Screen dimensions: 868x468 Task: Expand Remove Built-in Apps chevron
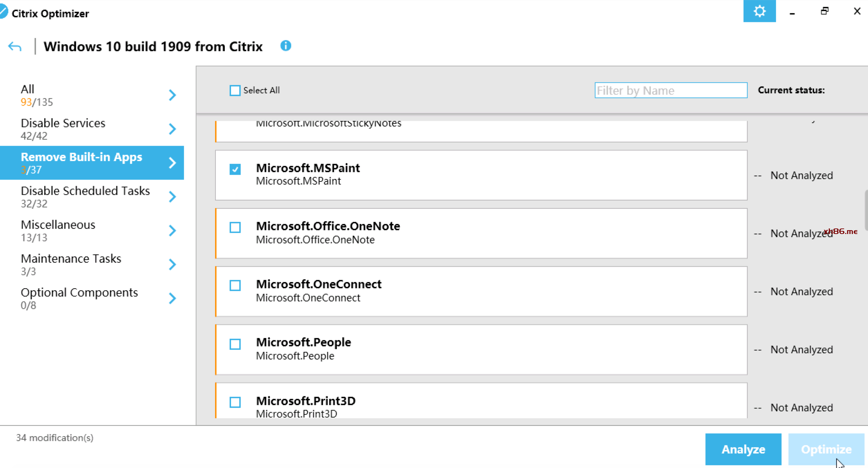tap(172, 163)
